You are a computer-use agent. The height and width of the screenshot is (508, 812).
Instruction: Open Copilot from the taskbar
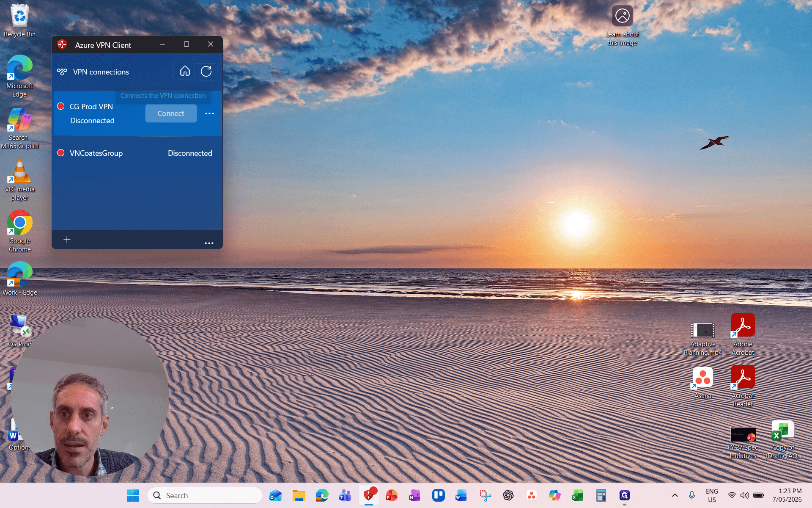[554, 495]
